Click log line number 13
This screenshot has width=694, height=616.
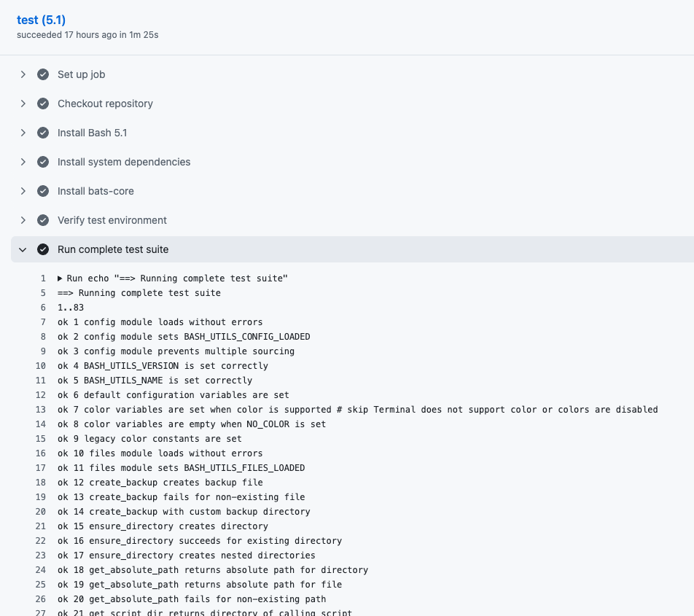41,410
